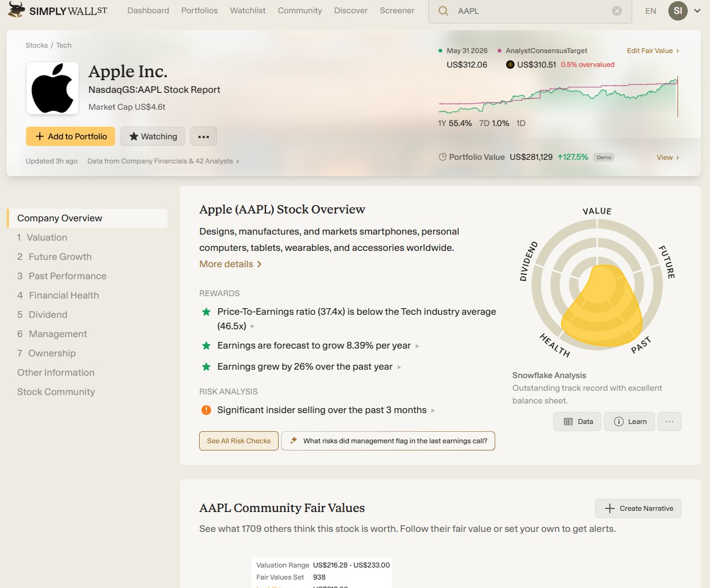Click the SI user avatar

[x=677, y=10]
